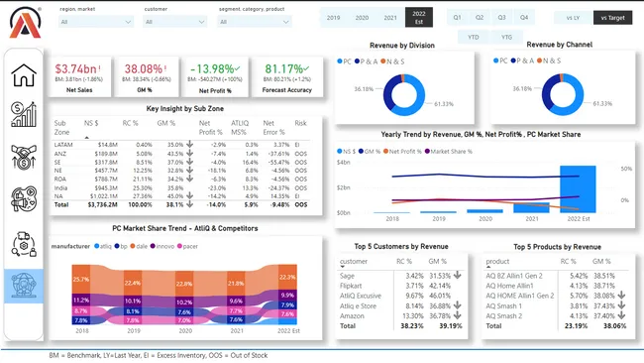Open the Home page icon in sidebar

(x=24, y=75)
